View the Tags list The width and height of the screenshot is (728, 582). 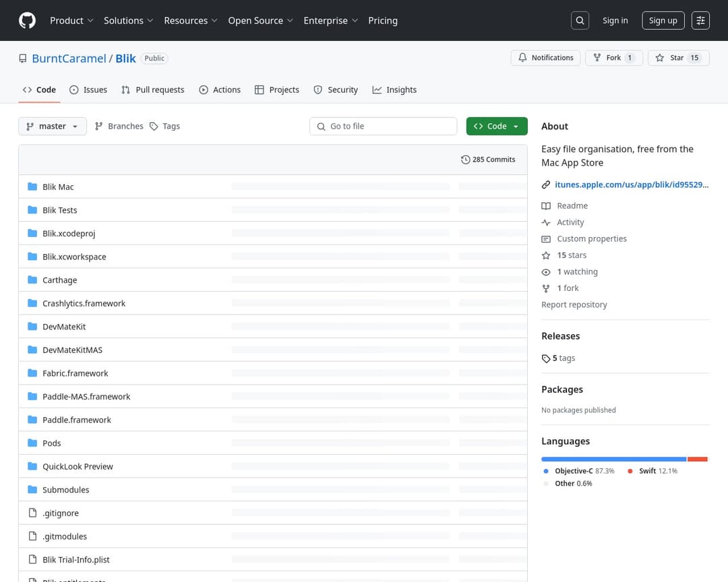[165, 126]
